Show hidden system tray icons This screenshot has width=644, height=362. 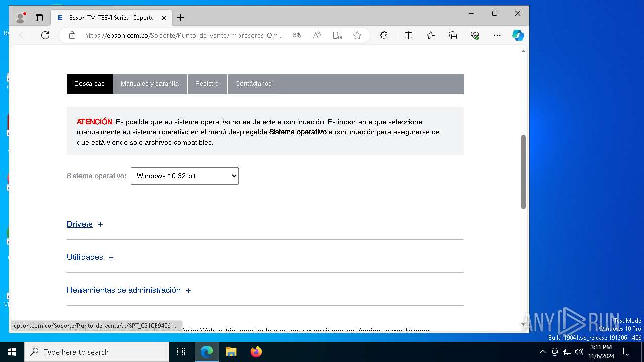[x=542, y=352]
